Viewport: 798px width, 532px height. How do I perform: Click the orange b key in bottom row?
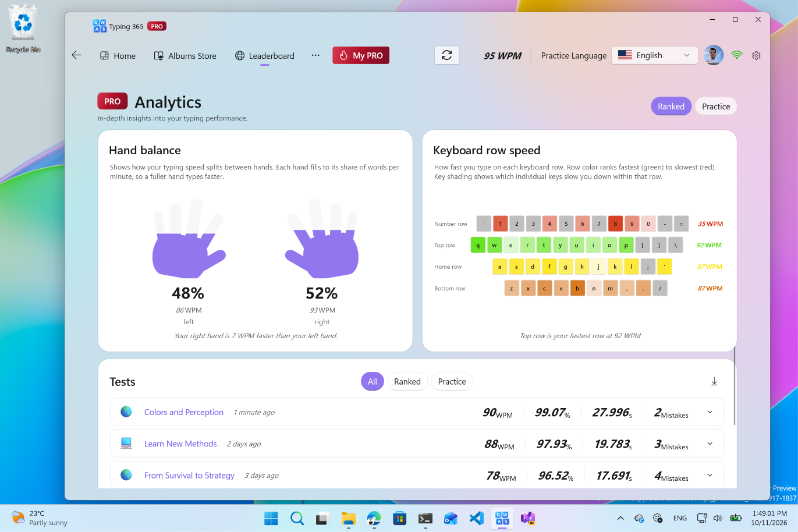pos(577,288)
